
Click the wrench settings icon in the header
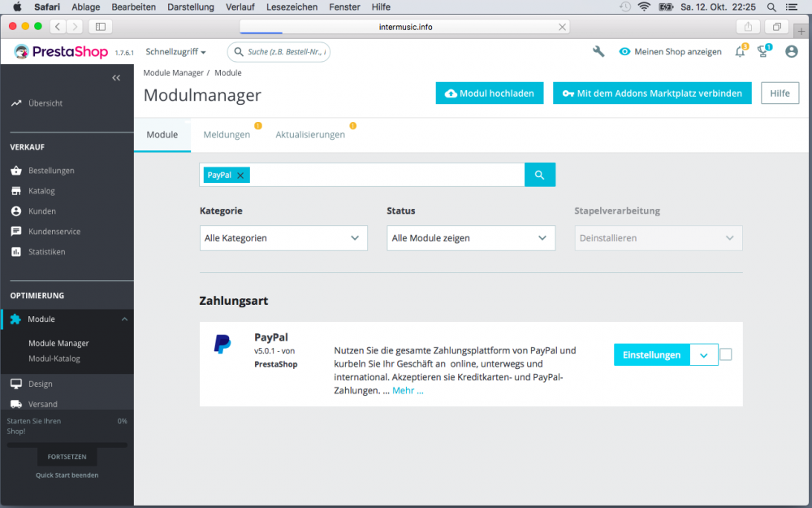tap(598, 50)
